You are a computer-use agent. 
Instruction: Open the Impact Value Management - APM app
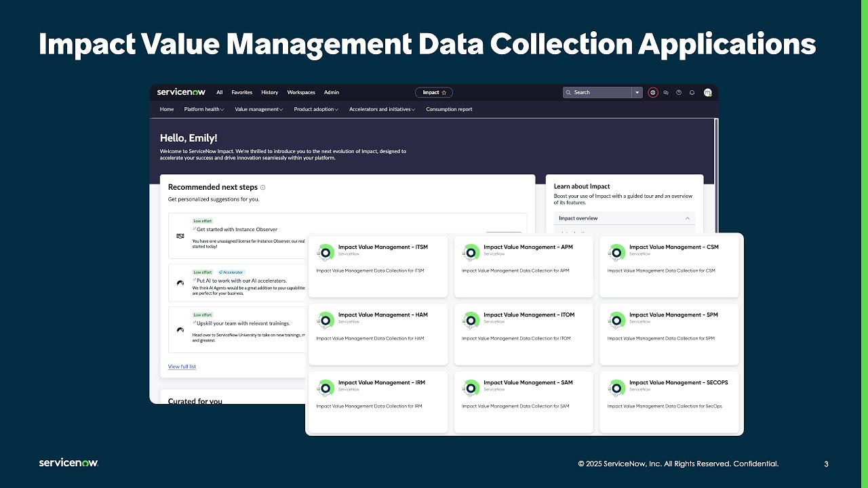click(x=524, y=266)
